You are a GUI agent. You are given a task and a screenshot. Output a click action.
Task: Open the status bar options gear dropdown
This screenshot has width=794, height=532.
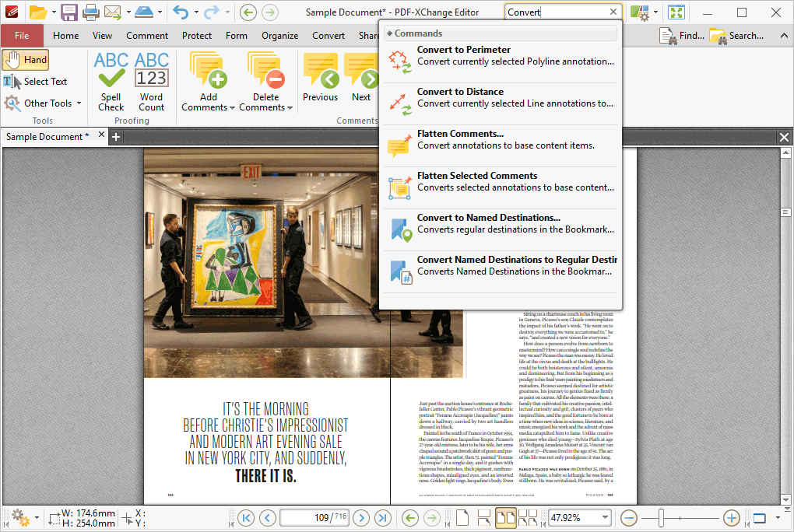37,518
